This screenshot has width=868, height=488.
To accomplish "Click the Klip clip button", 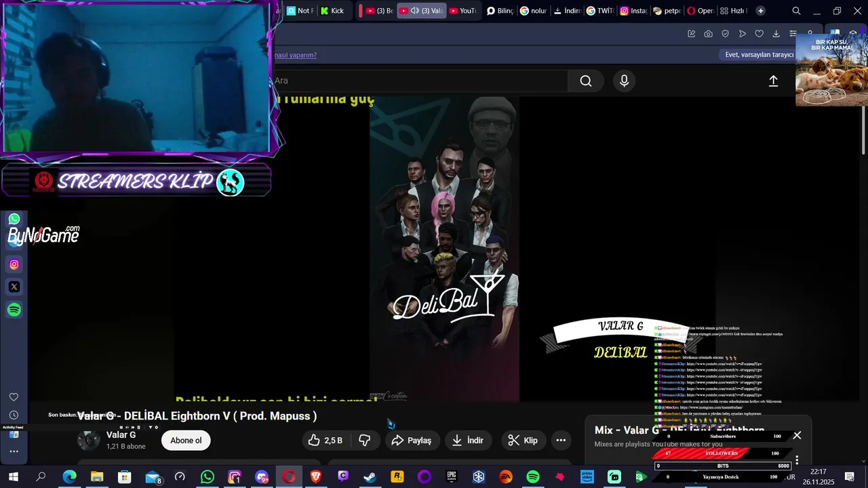I will (523, 441).
